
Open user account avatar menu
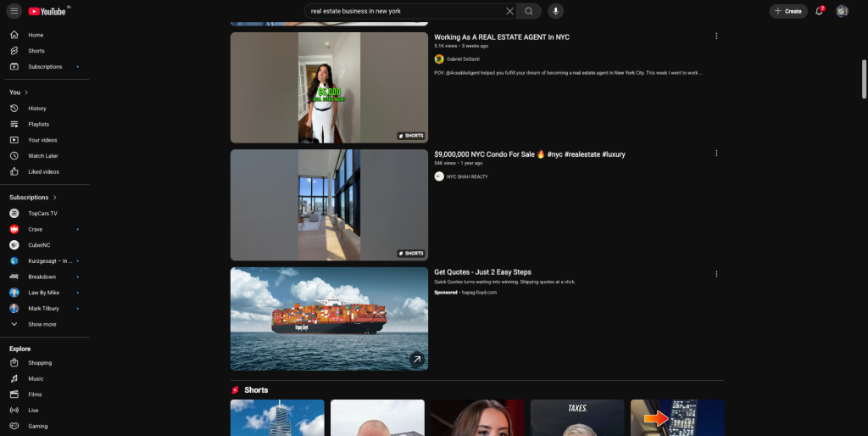click(842, 11)
